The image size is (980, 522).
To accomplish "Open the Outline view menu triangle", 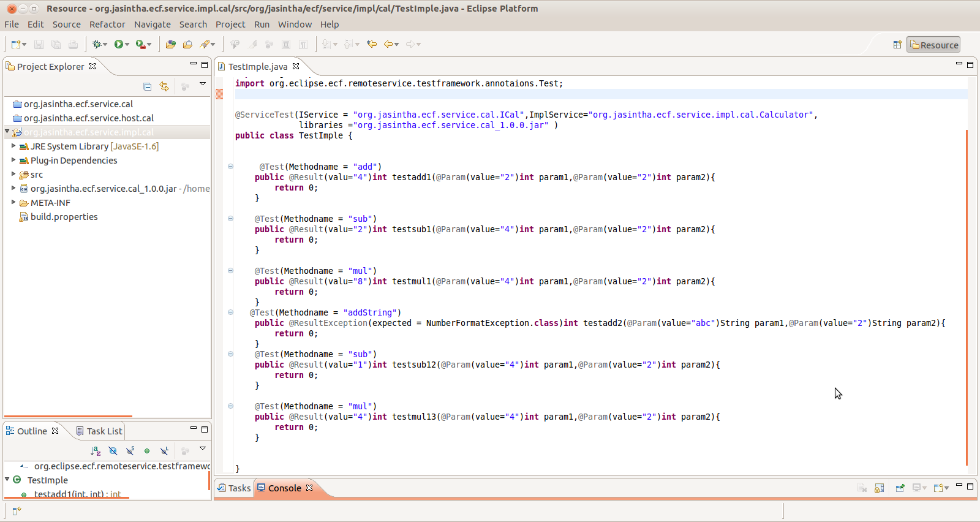I will click(x=203, y=448).
